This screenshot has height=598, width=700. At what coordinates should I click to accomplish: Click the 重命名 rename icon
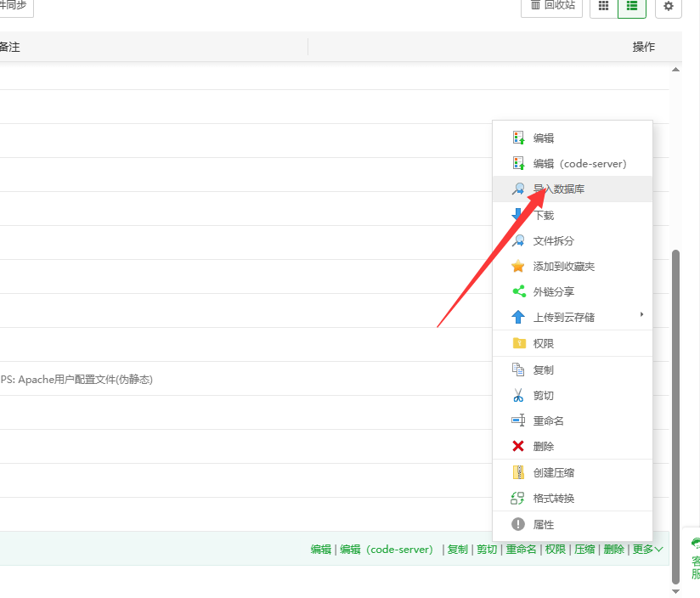coord(518,420)
